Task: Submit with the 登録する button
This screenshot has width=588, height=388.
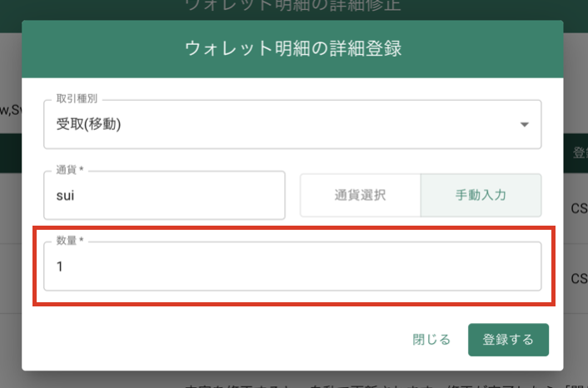Action: [508, 340]
